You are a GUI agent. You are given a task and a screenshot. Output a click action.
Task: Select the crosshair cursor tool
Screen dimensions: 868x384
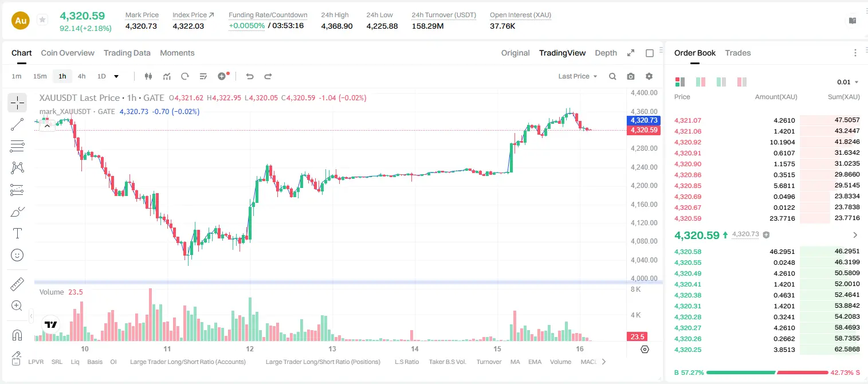(17, 103)
